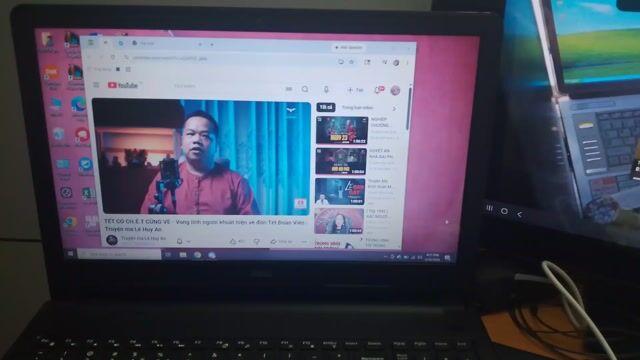Reload the page in the browser
Image resolution: width=640 pixels, height=360 pixels.
[113, 57]
